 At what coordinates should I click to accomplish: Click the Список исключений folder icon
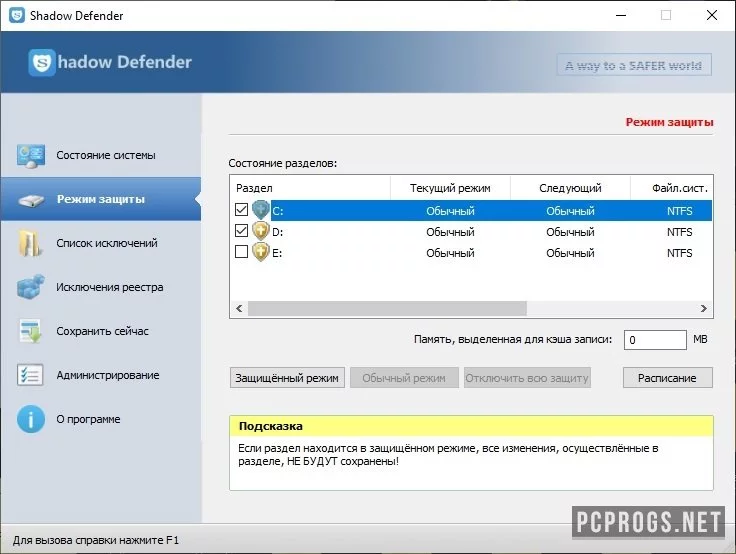point(30,243)
